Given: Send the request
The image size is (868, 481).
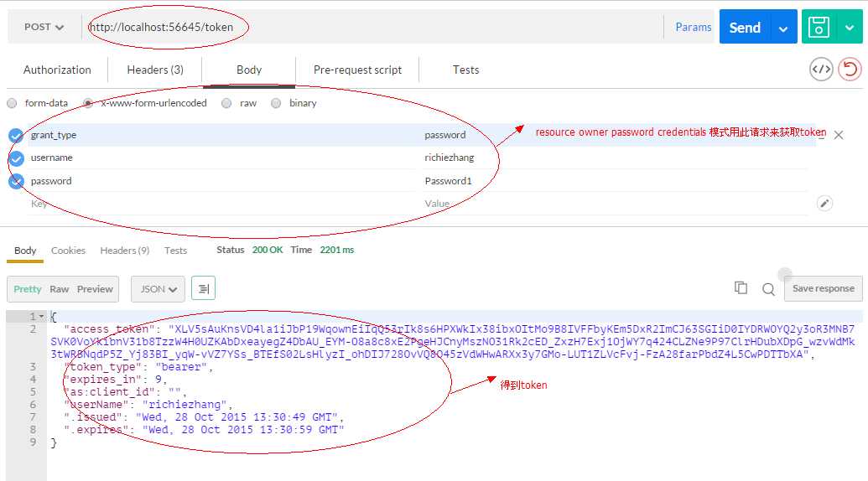Looking at the screenshot, I should click(x=745, y=27).
